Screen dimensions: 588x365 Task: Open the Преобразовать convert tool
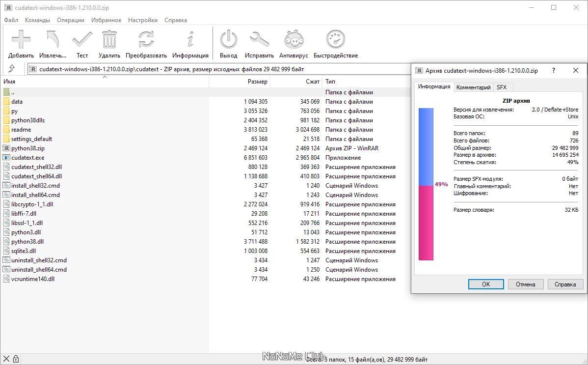146,39
